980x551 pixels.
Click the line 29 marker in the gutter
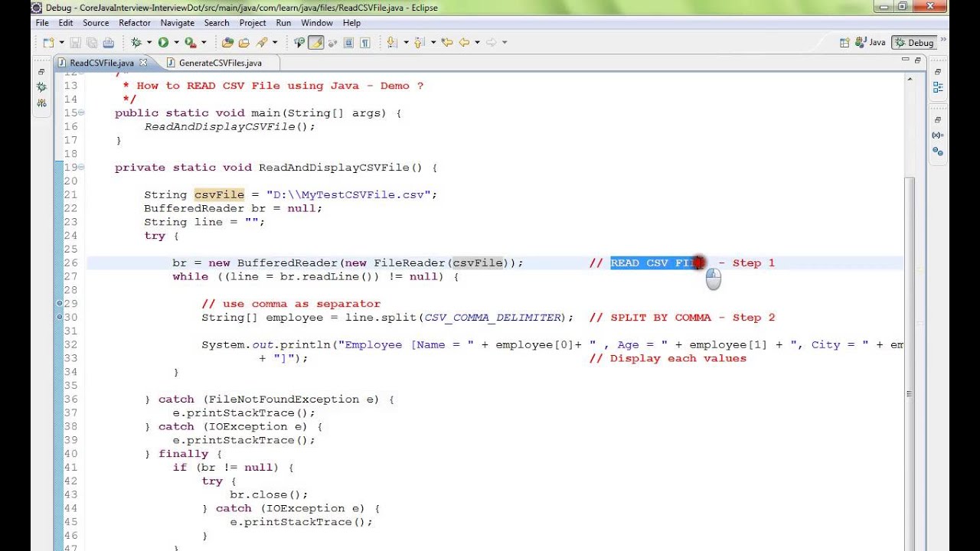(x=59, y=304)
